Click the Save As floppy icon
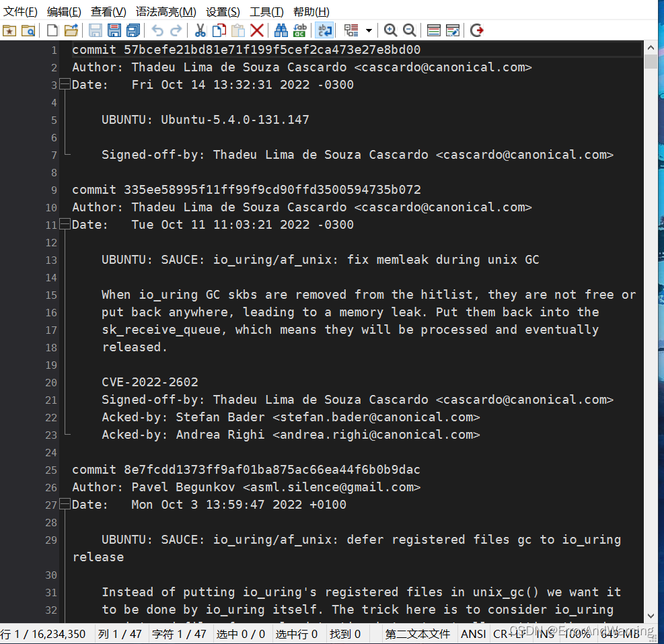The image size is (664, 644). [114, 30]
